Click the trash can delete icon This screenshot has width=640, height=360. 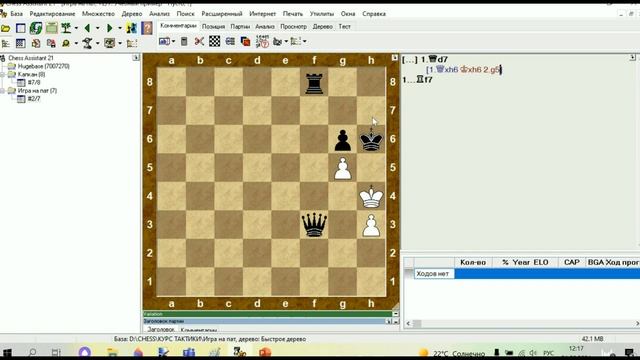point(184,41)
